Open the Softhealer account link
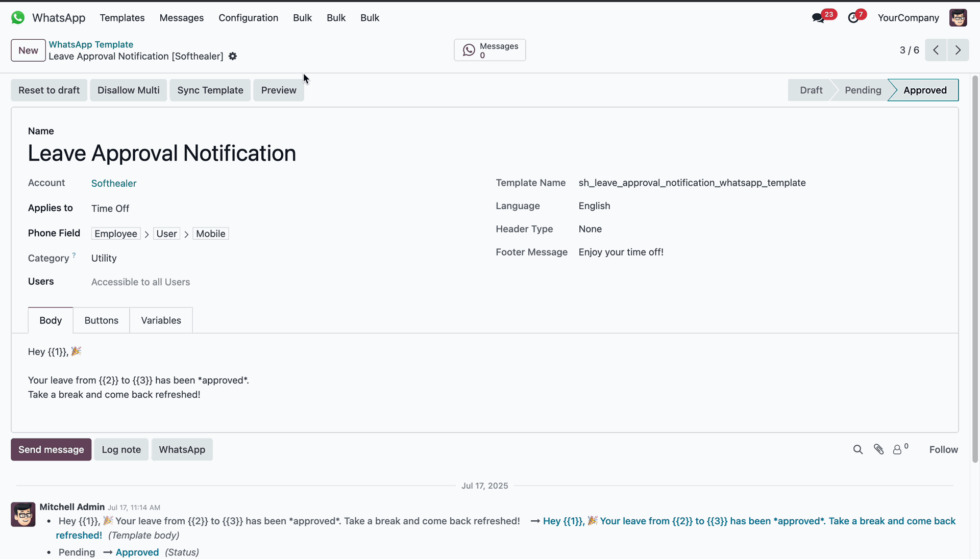 [x=114, y=183]
